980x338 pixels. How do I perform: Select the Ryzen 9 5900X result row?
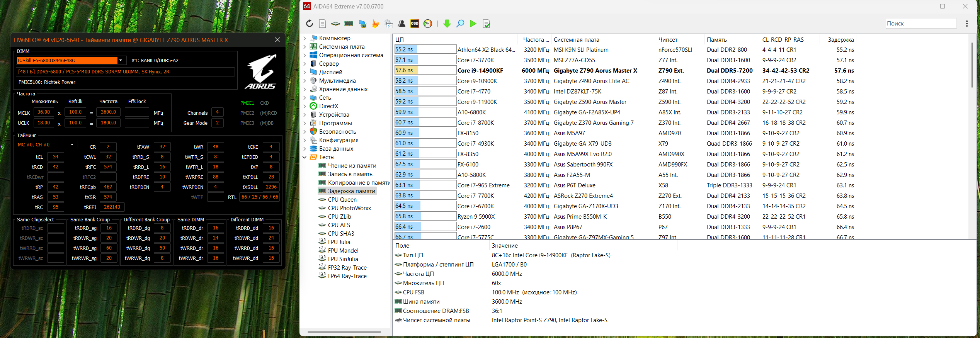pyautogui.click(x=624, y=216)
